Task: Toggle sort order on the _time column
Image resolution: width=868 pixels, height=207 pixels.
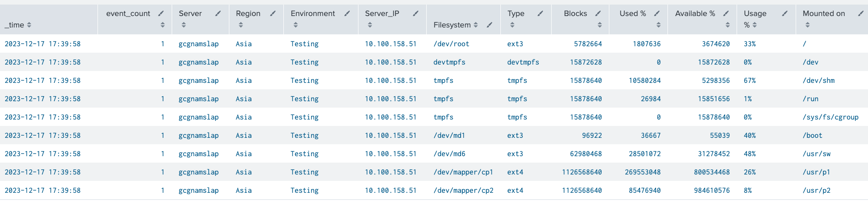Action: pyautogui.click(x=29, y=25)
